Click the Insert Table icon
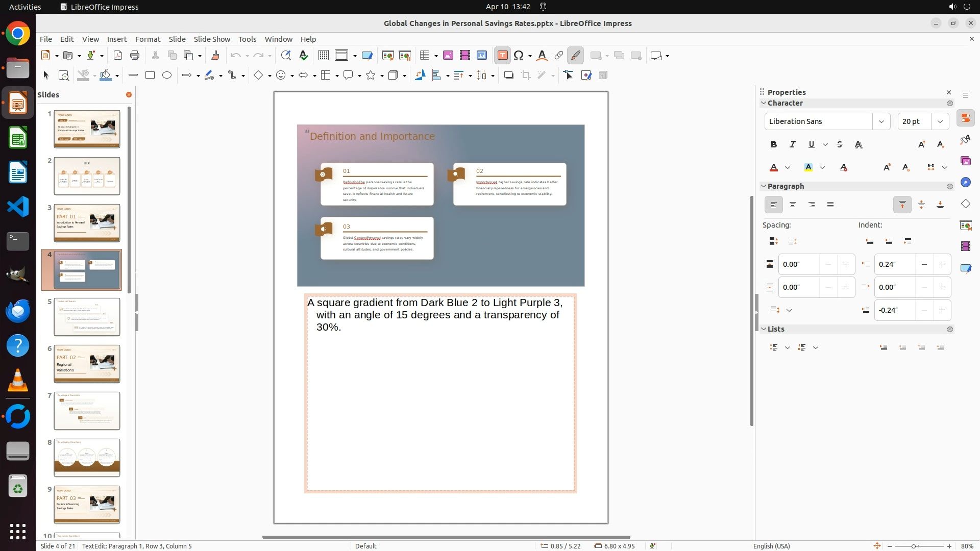This screenshot has width=980, height=551. pyautogui.click(x=424, y=56)
